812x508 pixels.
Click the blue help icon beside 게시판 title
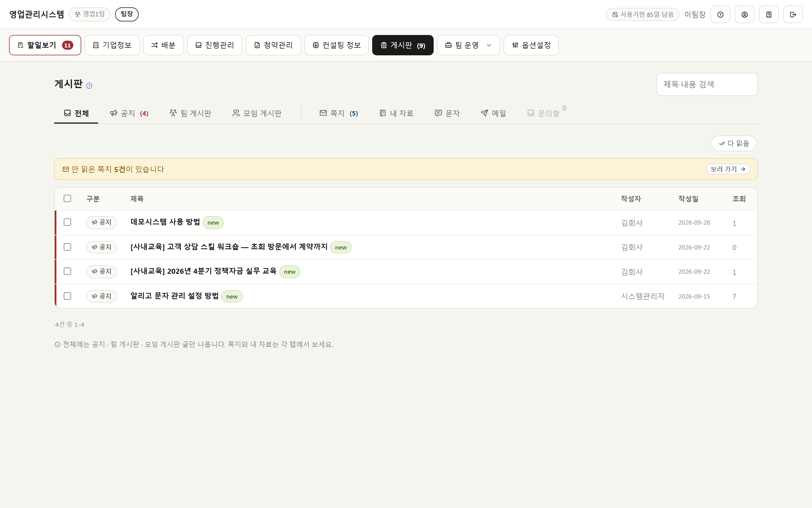pyautogui.click(x=89, y=86)
